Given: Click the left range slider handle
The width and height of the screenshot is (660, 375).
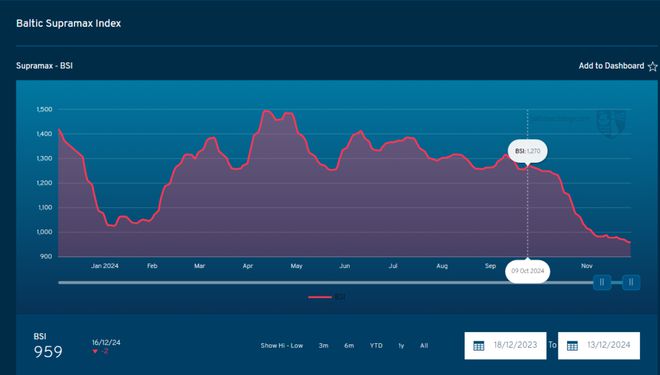Looking at the screenshot, I should [x=602, y=282].
